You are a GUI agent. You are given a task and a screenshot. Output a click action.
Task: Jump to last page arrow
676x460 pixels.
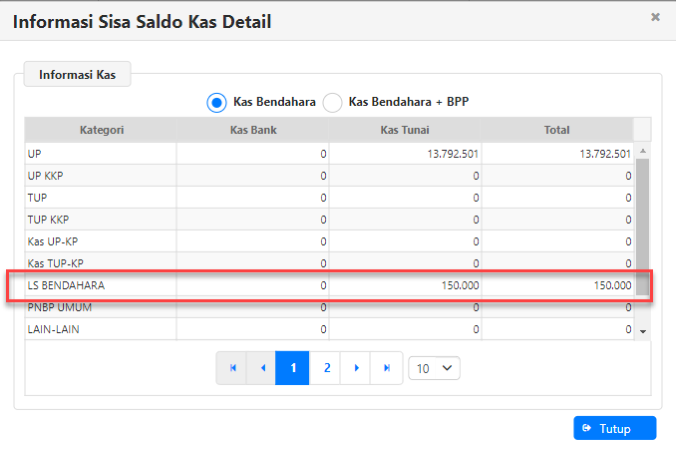(386, 368)
